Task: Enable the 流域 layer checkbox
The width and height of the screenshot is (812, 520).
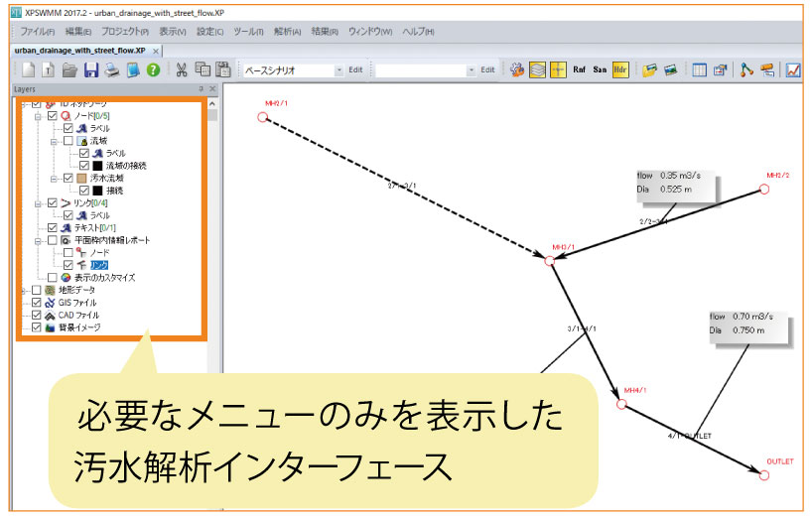Action: [68, 141]
